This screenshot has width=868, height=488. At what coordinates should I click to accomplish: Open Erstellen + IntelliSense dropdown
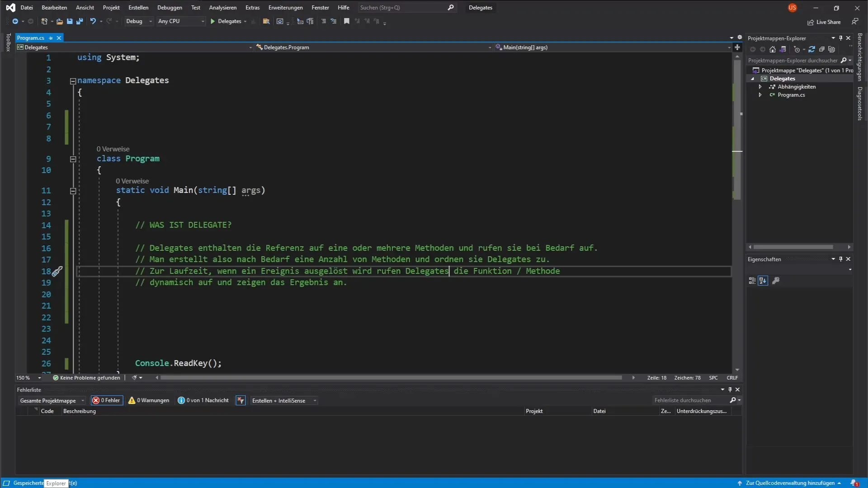point(284,400)
